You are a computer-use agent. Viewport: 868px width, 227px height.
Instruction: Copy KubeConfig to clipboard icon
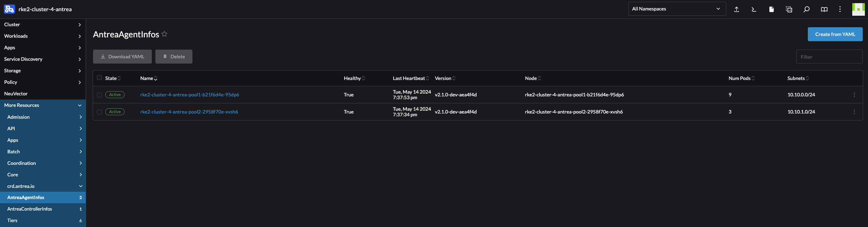[789, 9]
